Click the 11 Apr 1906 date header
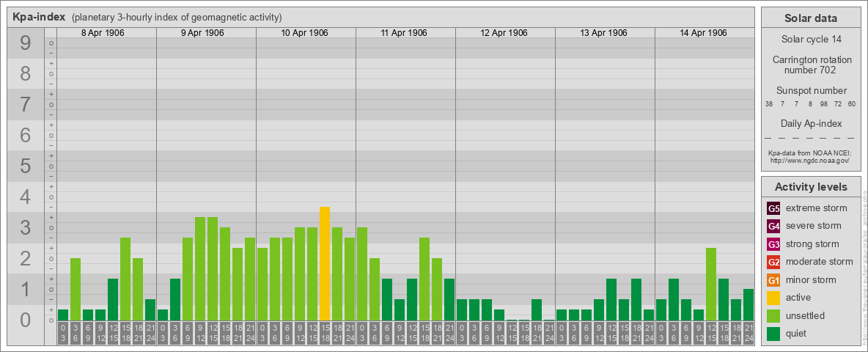 coord(404,33)
